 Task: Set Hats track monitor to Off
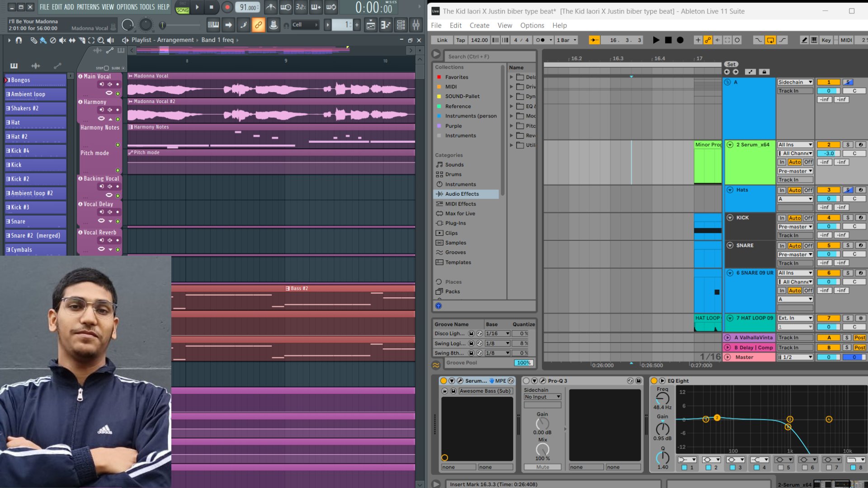(x=808, y=190)
